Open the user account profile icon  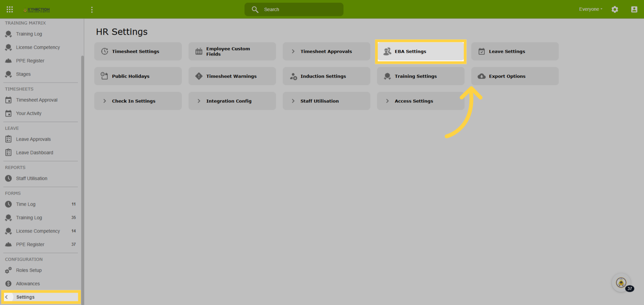coord(634,9)
